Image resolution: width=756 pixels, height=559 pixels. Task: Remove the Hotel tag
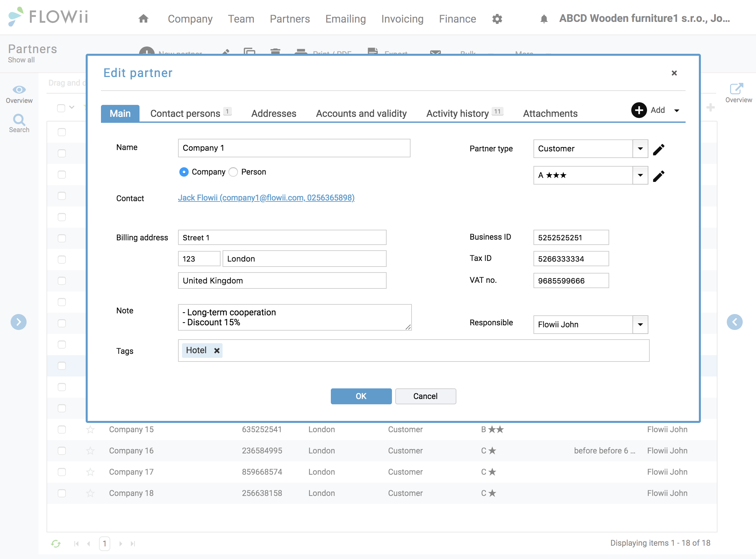217,351
